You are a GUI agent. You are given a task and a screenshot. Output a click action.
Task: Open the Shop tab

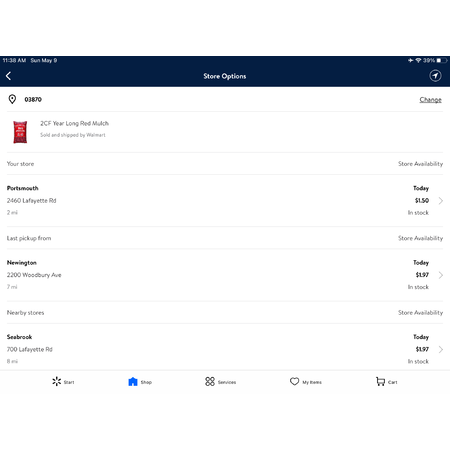coord(140,382)
